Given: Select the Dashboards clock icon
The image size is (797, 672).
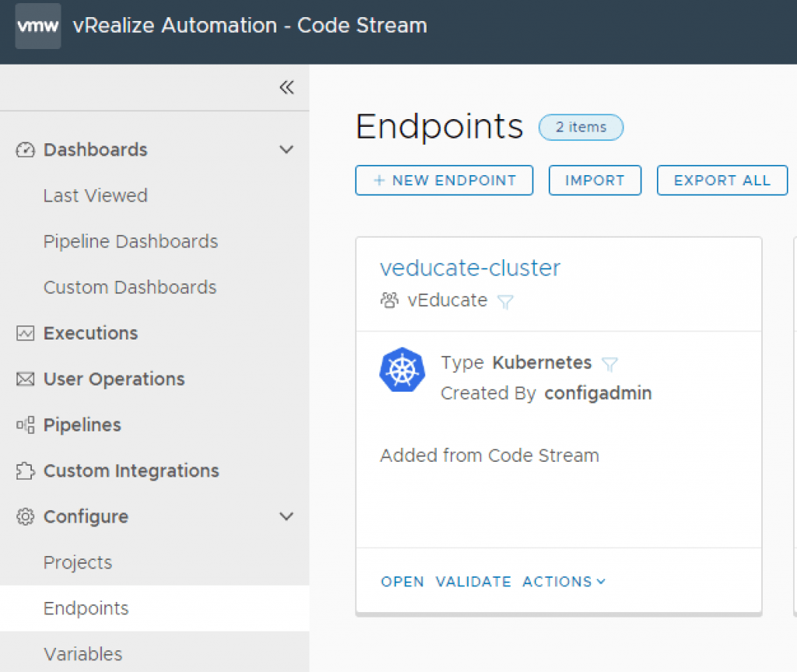Looking at the screenshot, I should click(25, 150).
